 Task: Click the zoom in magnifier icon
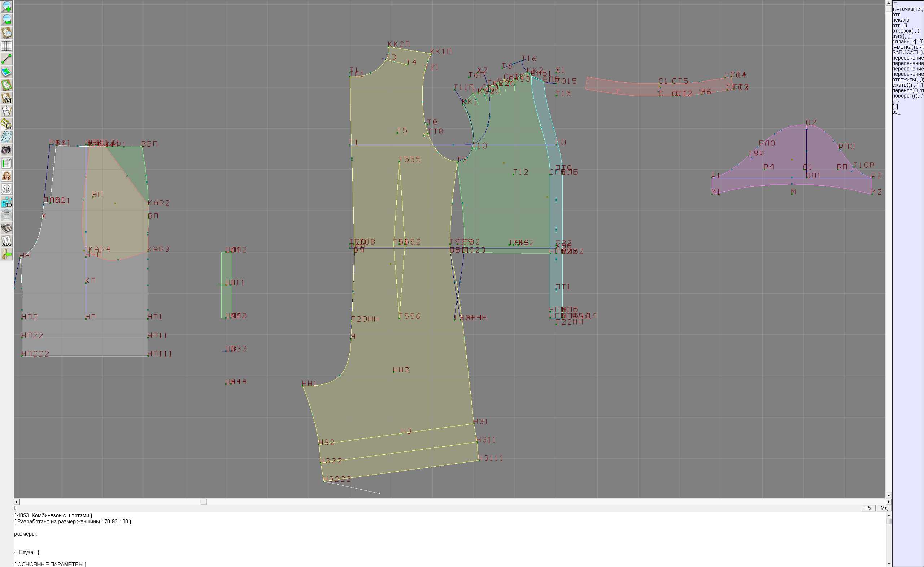coord(7,7)
